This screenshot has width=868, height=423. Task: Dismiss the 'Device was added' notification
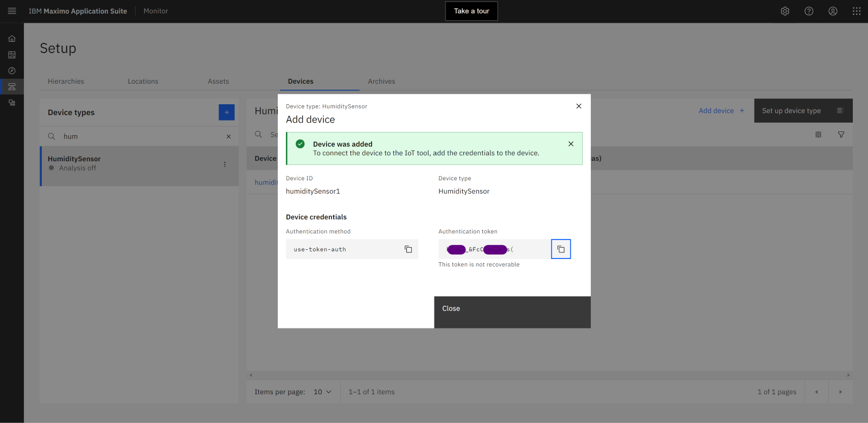point(571,144)
